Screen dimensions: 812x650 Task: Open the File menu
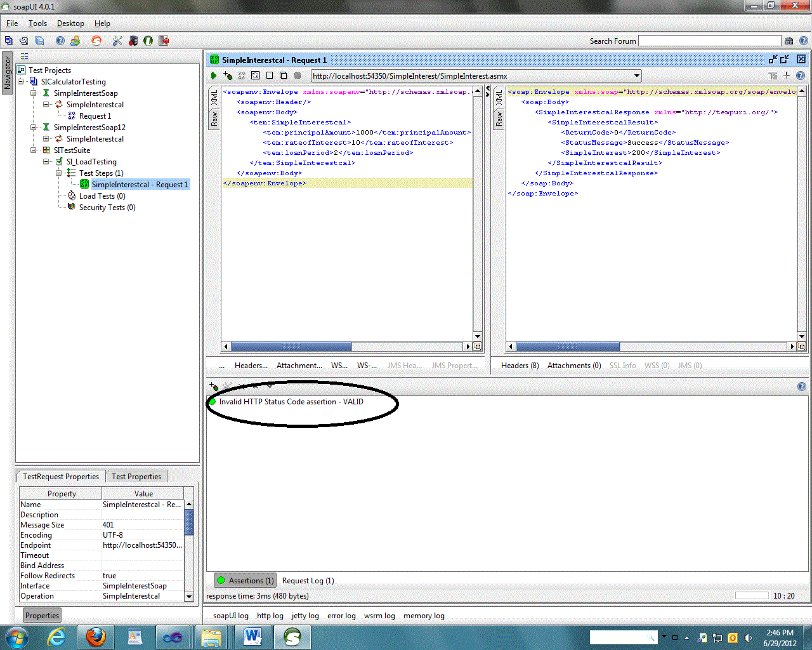pyautogui.click(x=12, y=23)
